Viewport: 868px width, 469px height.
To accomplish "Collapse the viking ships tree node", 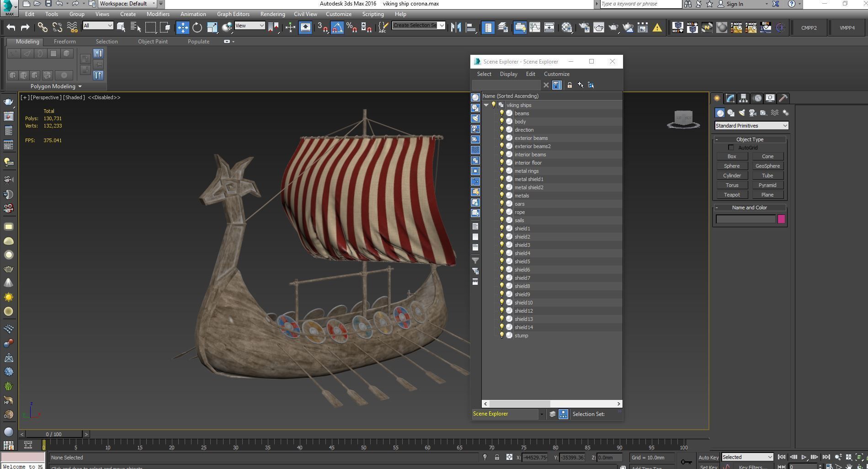I will [486, 105].
